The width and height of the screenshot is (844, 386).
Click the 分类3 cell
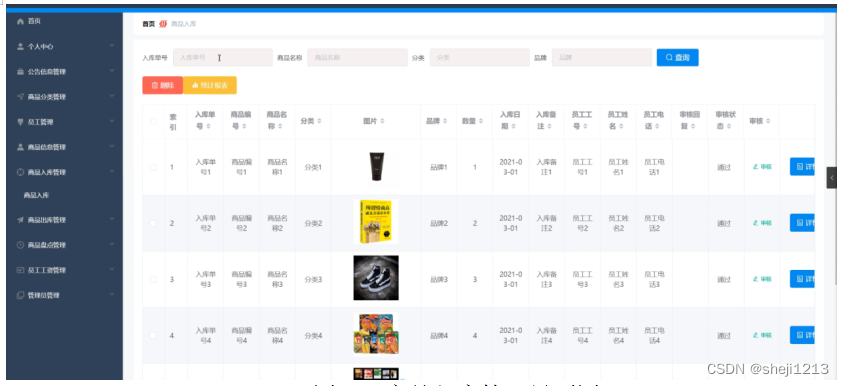(x=313, y=279)
